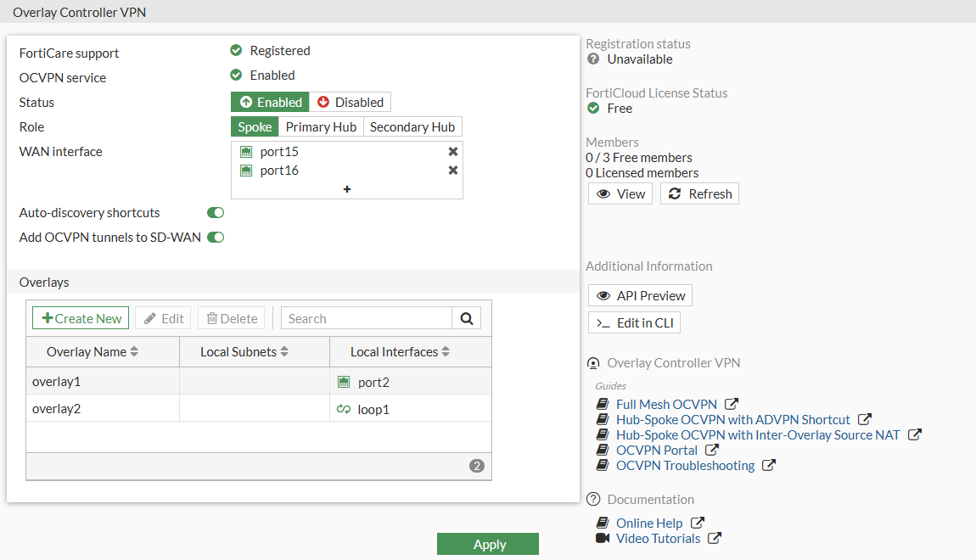Screen dimensions: 976x560
Task: Open the OCVPN Troubleshooting guide link
Action: click(x=685, y=466)
